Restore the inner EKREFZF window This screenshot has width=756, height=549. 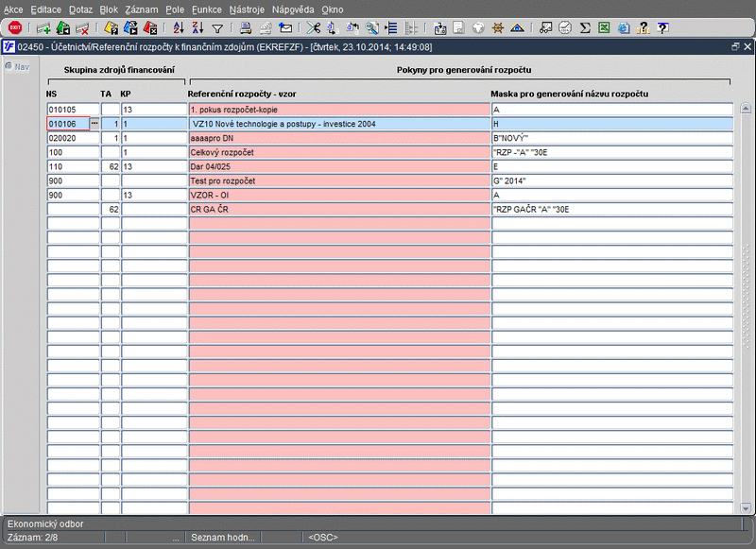[x=735, y=46]
